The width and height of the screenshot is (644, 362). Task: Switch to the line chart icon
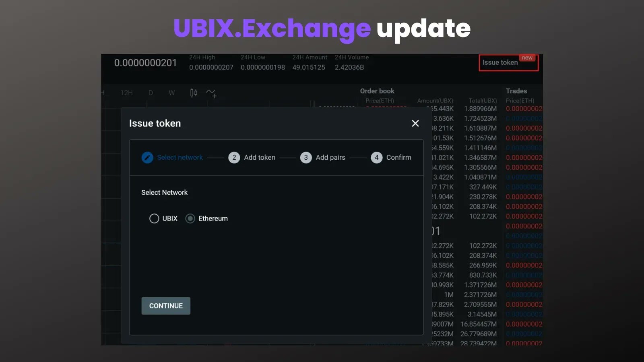[x=211, y=93]
